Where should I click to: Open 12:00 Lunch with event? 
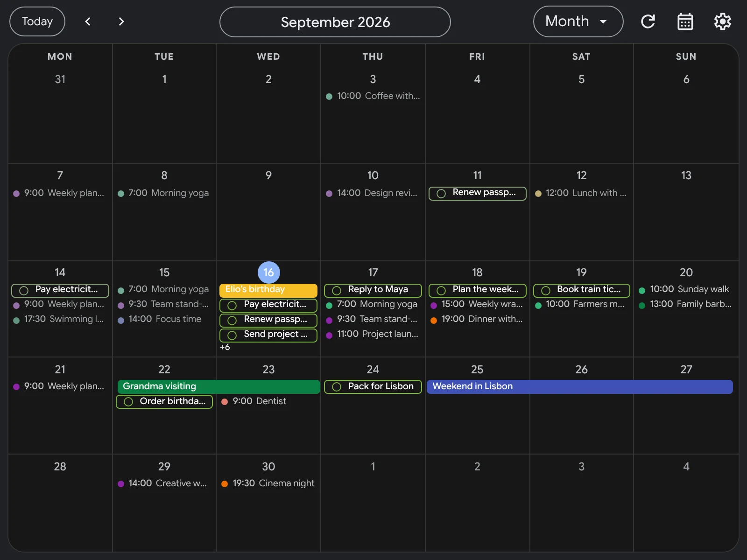click(582, 193)
